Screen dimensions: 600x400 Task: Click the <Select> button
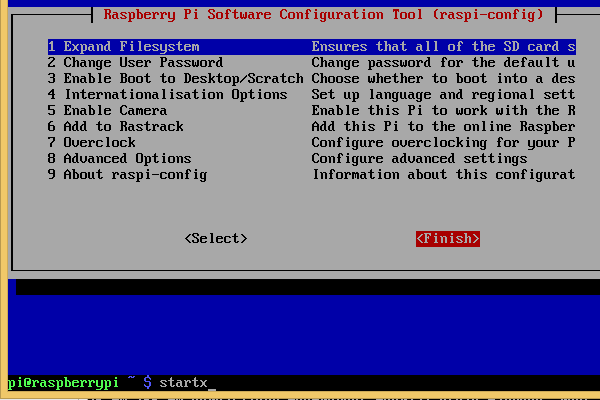pos(216,238)
